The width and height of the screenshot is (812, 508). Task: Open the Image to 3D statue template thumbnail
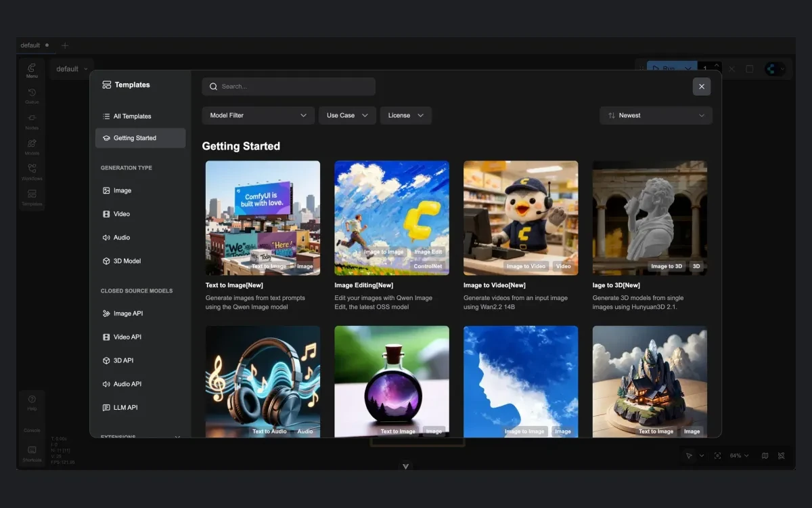coord(650,218)
